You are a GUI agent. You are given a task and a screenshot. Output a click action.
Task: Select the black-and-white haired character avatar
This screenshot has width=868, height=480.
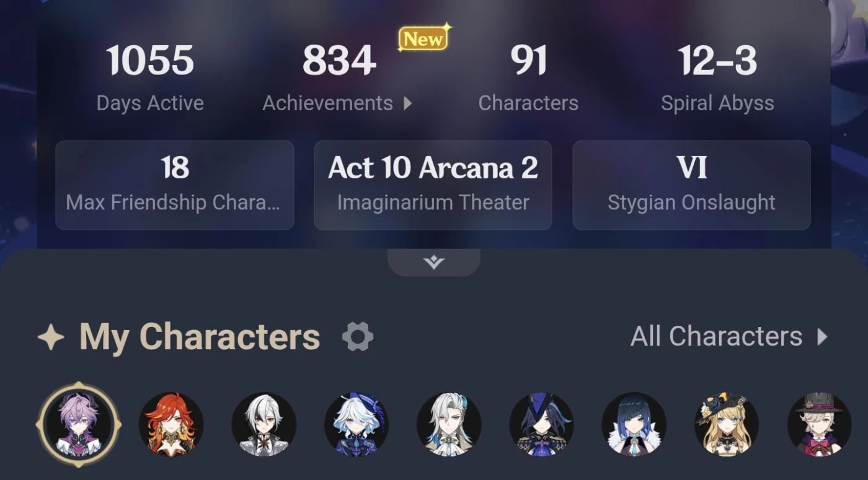(264, 424)
